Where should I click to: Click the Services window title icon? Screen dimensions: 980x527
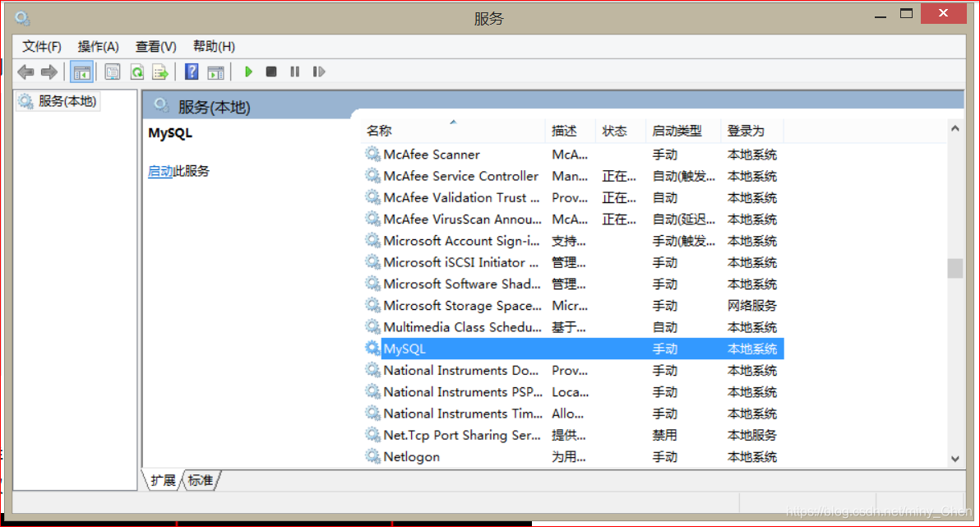pos(22,18)
